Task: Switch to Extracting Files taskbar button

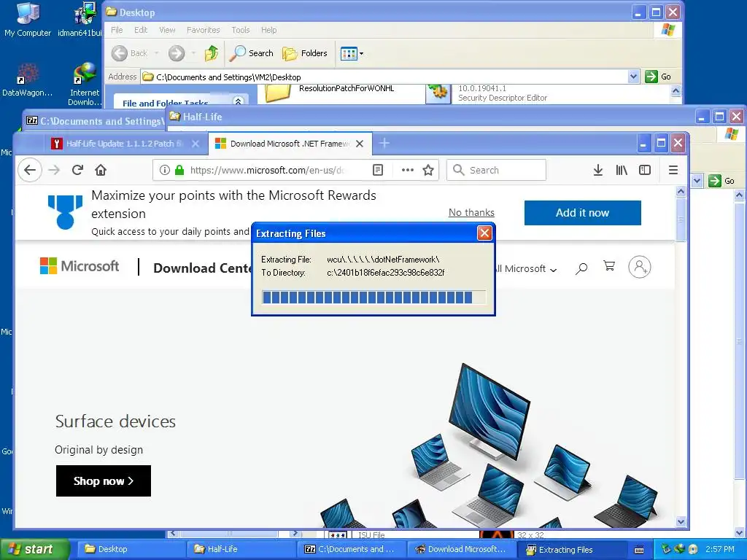Action: tap(570, 549)
